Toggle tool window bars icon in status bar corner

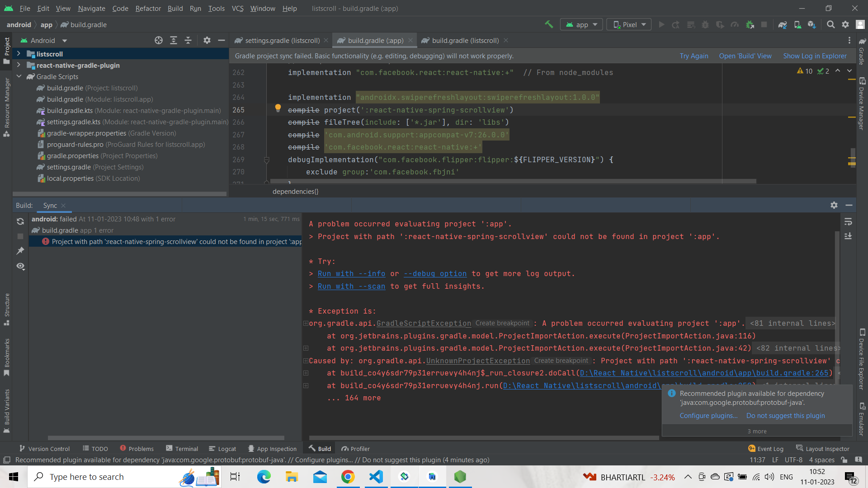click(x=6, y=460)
